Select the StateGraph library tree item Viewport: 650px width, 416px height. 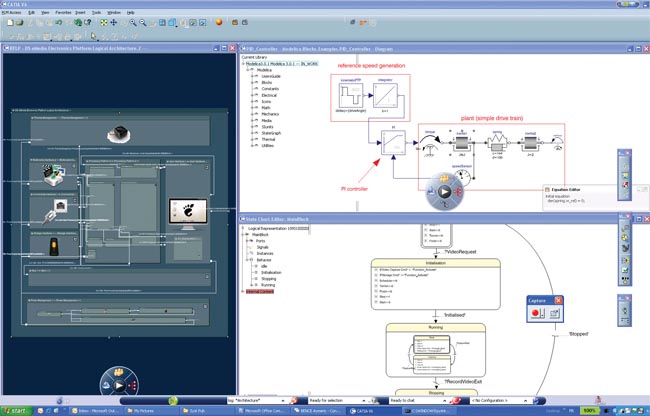point(271,133)
